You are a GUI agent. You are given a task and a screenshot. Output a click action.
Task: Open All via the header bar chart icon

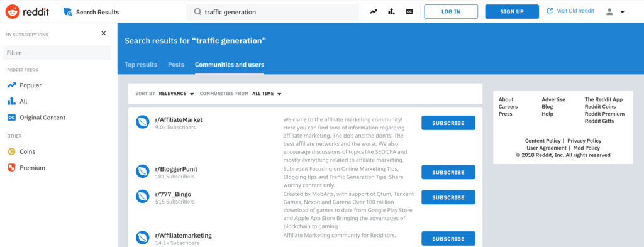click(391, 12)
